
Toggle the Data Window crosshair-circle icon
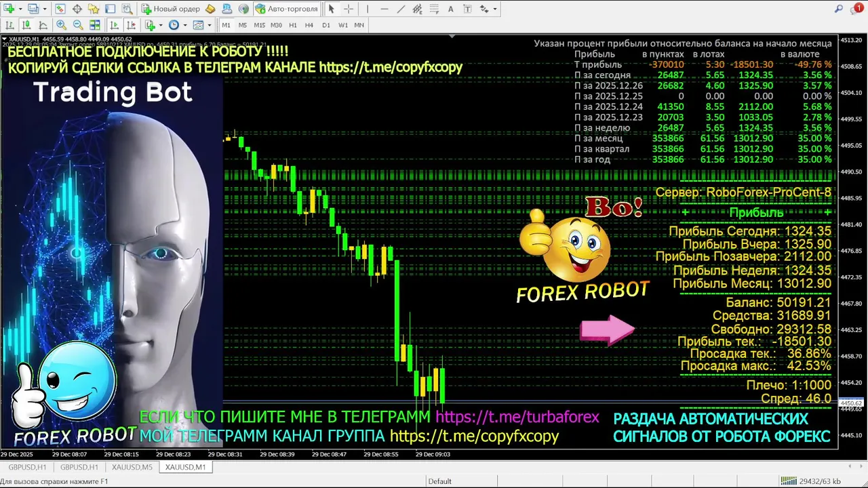pos(77,9)
